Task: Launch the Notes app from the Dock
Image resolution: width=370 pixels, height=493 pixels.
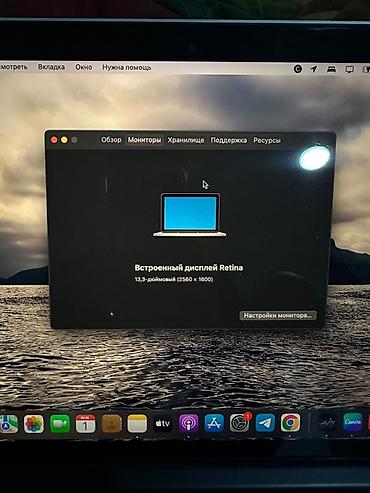Action: 137,424
